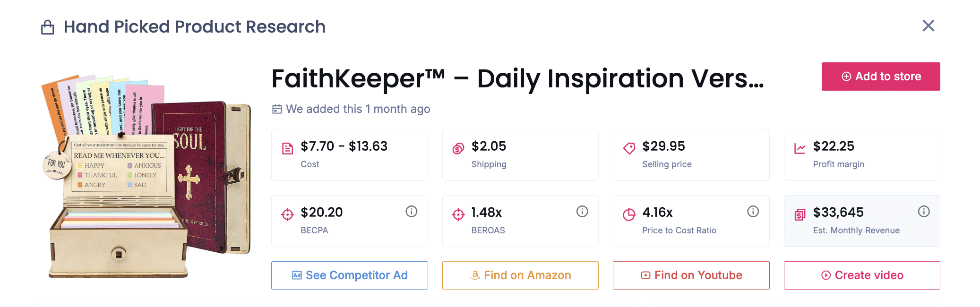This screenshot has height=307, width=980.
Task: Click the Price to Cost Ratio pie icon
Action: 629,215
